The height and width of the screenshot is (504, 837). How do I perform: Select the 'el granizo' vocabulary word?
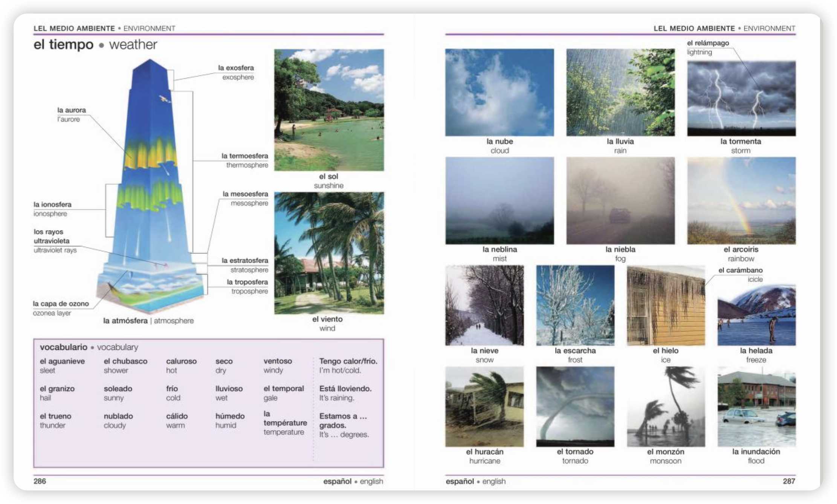(x=57, y=388)
